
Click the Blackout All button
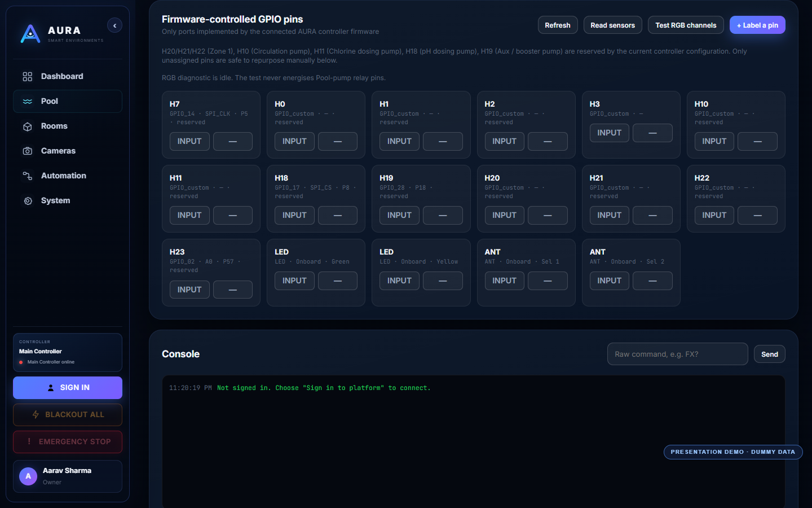[x=68, y=415]
